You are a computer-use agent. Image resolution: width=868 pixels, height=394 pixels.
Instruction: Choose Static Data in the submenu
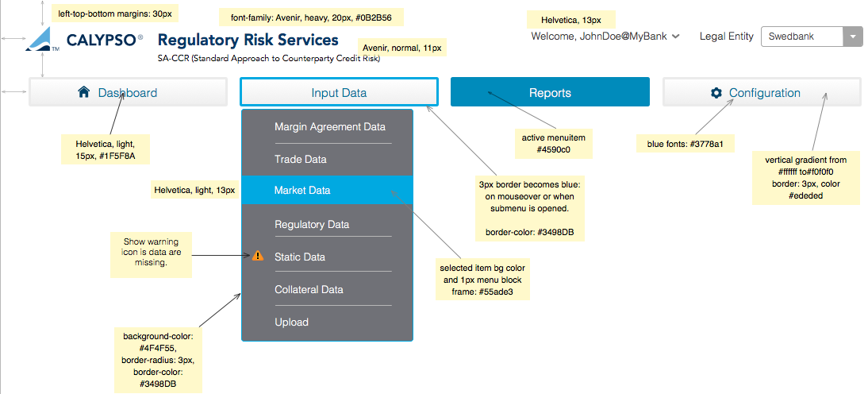click(x=300, y=257)
